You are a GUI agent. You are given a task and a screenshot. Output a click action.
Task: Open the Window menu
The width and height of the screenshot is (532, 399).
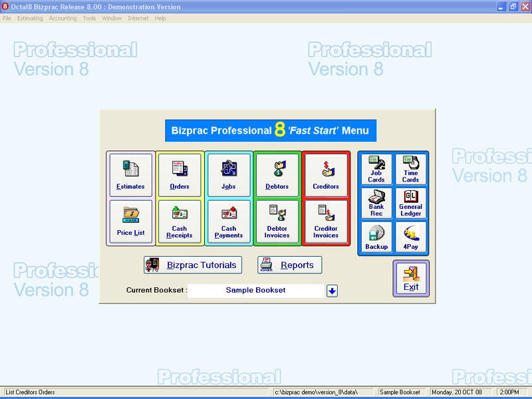[112, 19]
